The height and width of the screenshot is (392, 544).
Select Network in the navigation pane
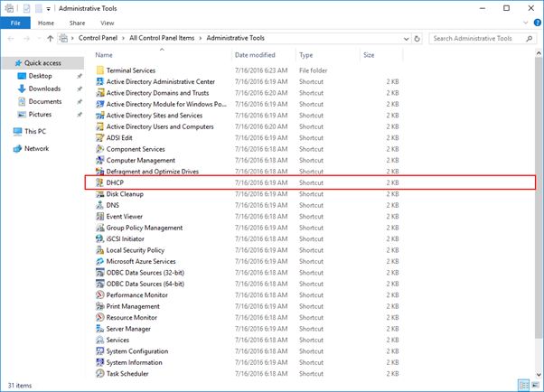point(36,148)
